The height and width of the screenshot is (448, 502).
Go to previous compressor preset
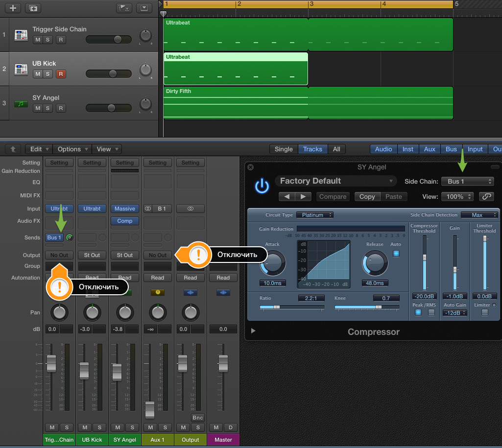pos(287,196)
